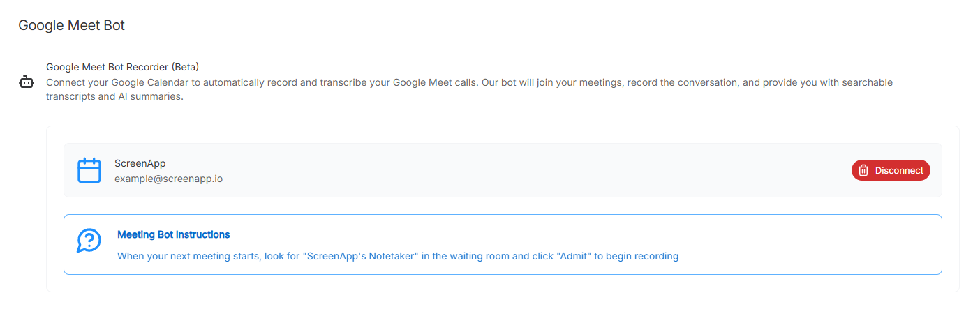Click the ScreenApp account name
The image size is (980, 309).
pyautogui.click(x=140, y=163)
